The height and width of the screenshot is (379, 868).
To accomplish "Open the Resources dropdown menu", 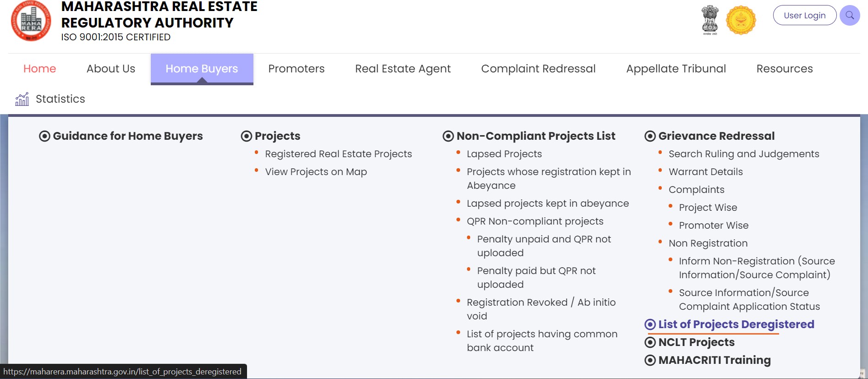I will (x=784, y=69).
